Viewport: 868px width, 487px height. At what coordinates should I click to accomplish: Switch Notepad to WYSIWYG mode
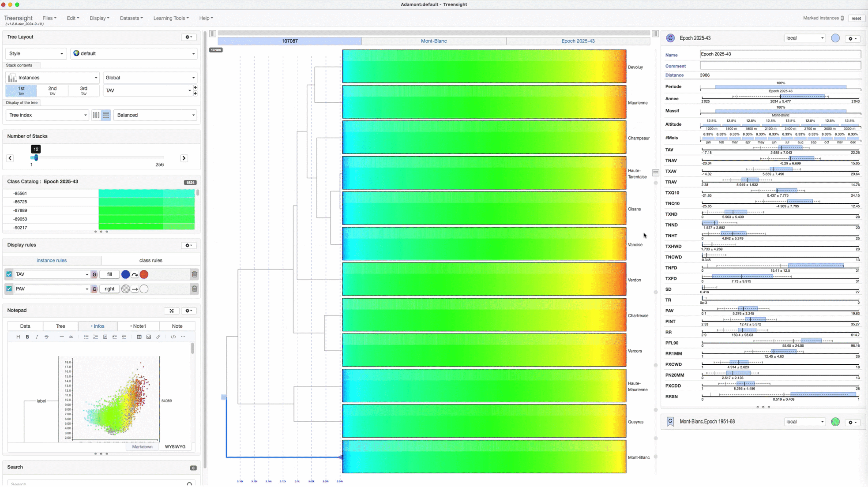point(175,447)
